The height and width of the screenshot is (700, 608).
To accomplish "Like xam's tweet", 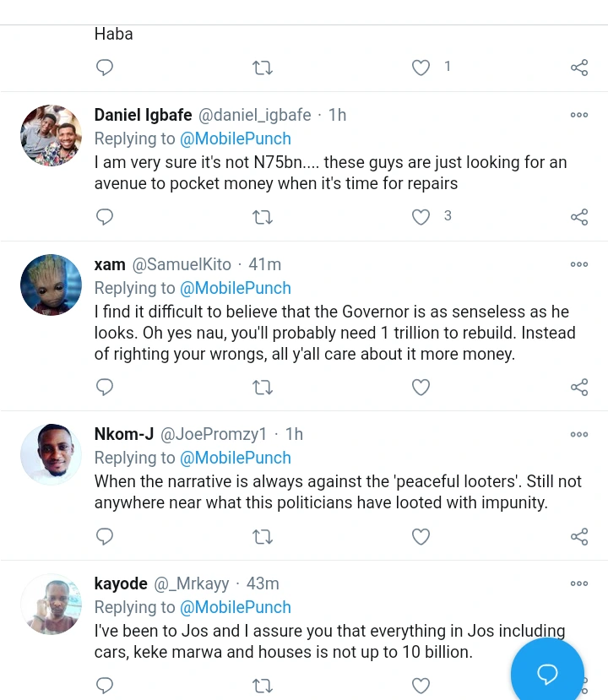I will (x=421, y=387).
